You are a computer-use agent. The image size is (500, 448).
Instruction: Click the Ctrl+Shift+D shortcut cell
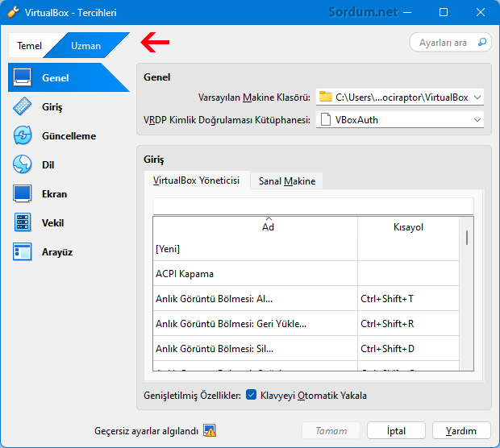pos(408,348)
